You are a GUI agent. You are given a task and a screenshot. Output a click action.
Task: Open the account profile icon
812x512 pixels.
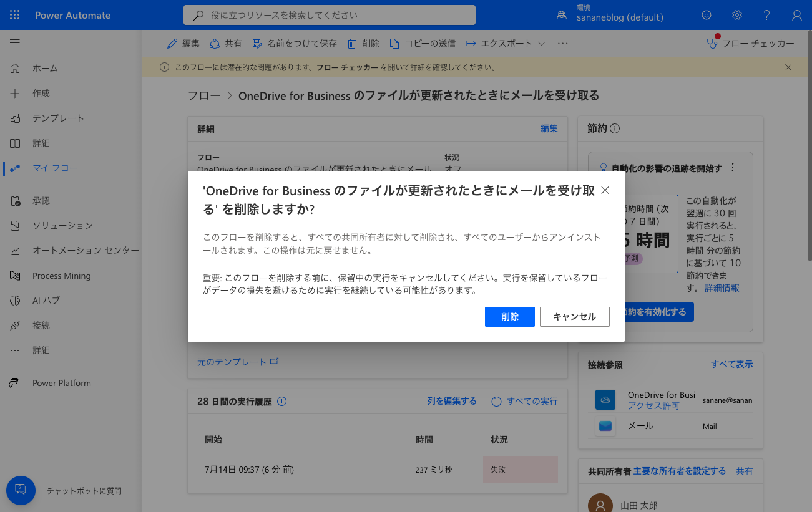[797, 15]
